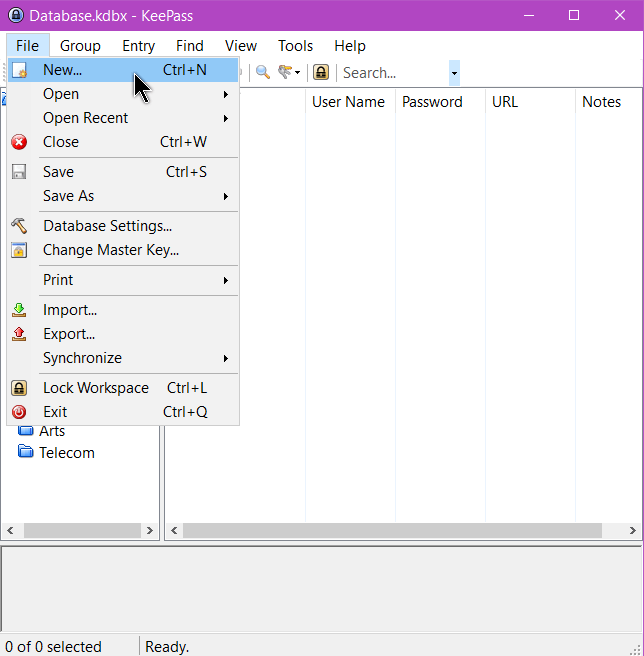Choose New... from the File menu
This screenshot has width=644, height=656.
123,70
